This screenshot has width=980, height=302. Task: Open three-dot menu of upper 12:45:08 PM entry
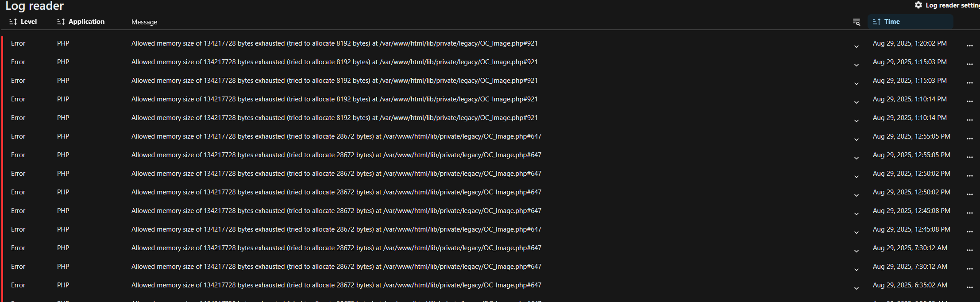click(970, 213)
